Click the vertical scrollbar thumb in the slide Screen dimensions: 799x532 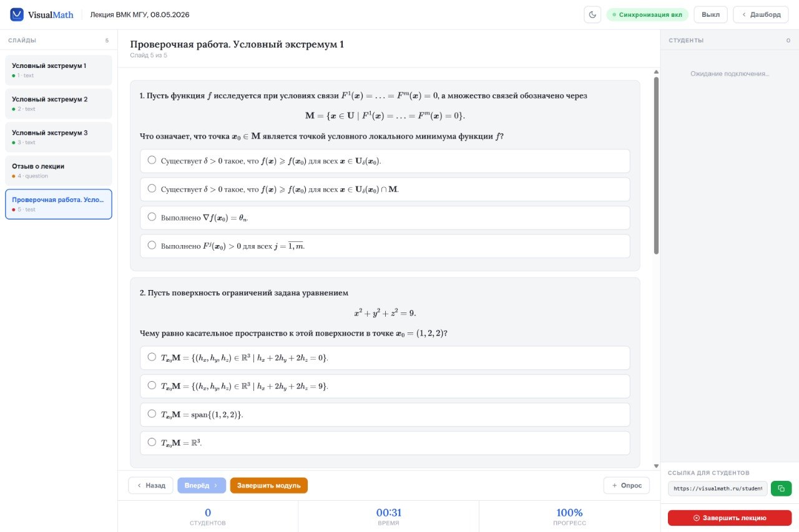pos(656,165)
